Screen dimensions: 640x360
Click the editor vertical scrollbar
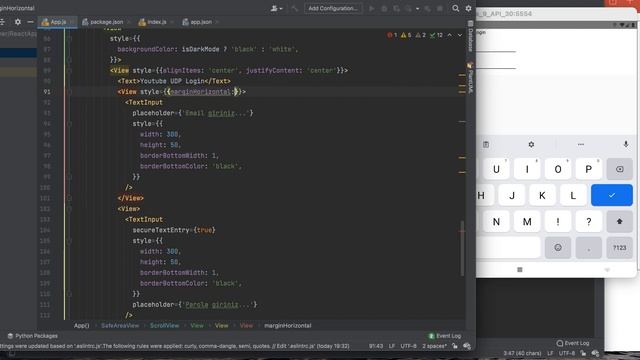coord(462,248)
